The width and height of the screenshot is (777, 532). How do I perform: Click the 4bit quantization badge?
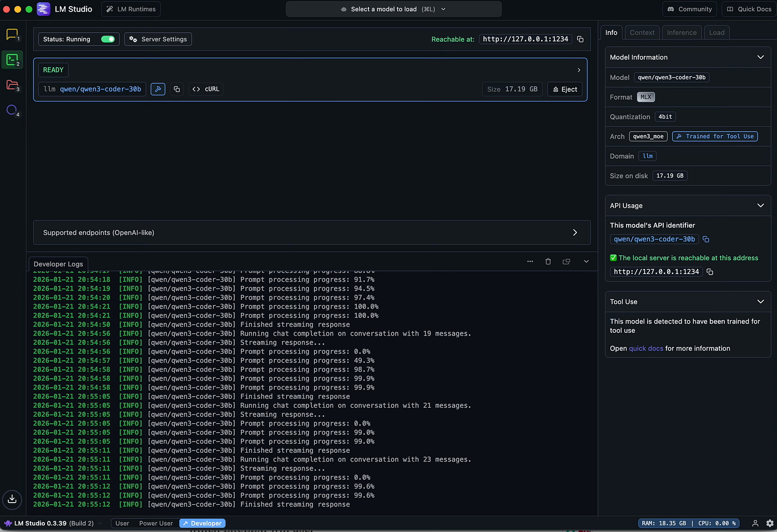coord(665,117)
